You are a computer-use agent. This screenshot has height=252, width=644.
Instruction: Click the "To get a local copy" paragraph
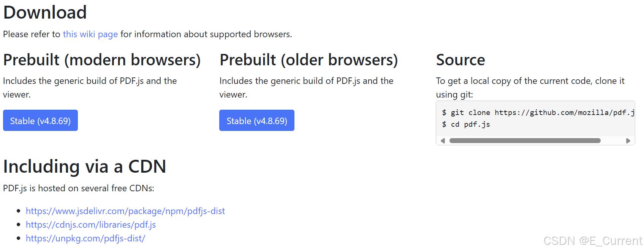[x=530, y=88]
